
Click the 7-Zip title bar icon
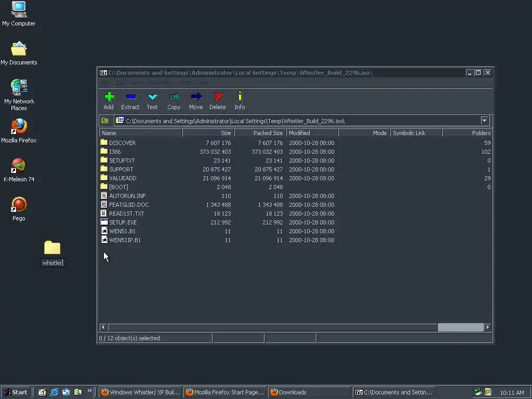pyautogui.click(x=103, y=73)
